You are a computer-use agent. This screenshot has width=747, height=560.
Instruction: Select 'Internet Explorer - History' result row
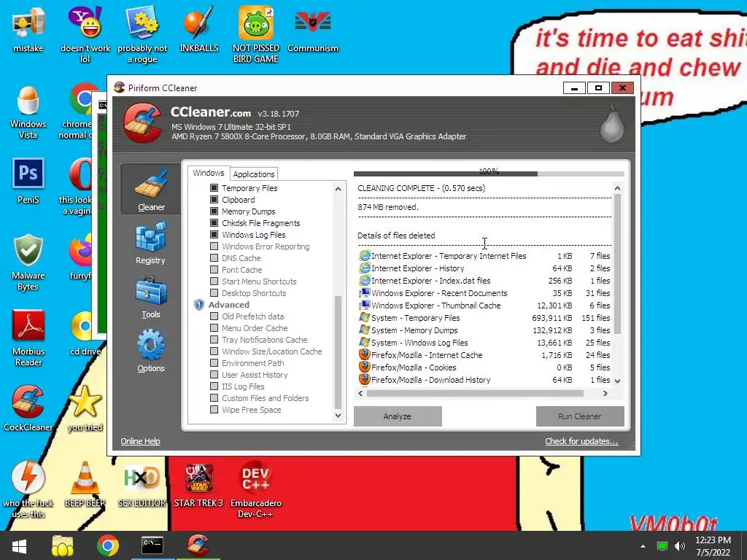click(x=484, y=268)
